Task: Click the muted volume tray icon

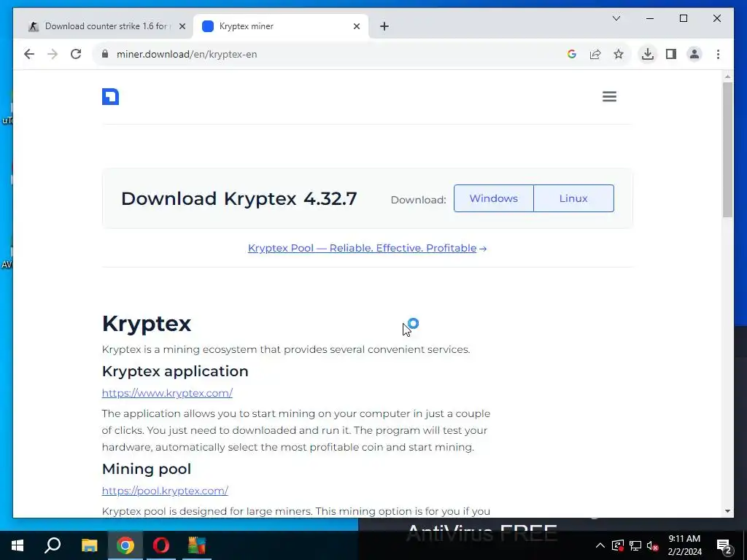Action: [653, 545]
